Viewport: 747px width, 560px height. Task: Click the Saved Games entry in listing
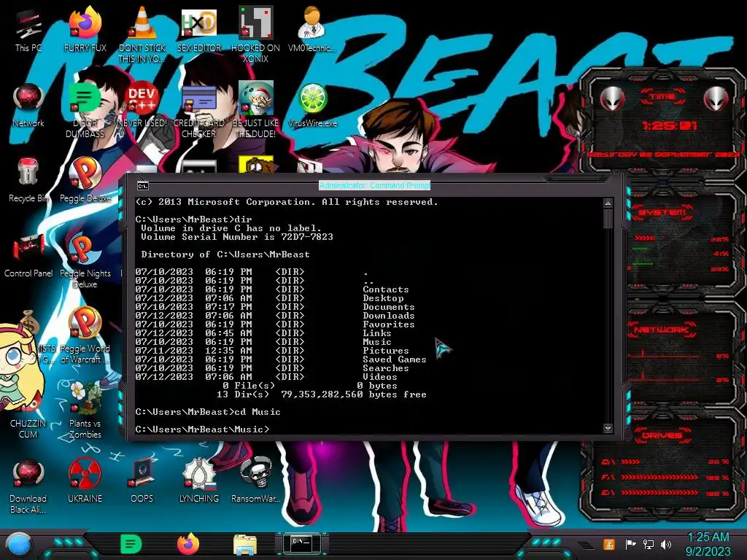coord(395,359)
